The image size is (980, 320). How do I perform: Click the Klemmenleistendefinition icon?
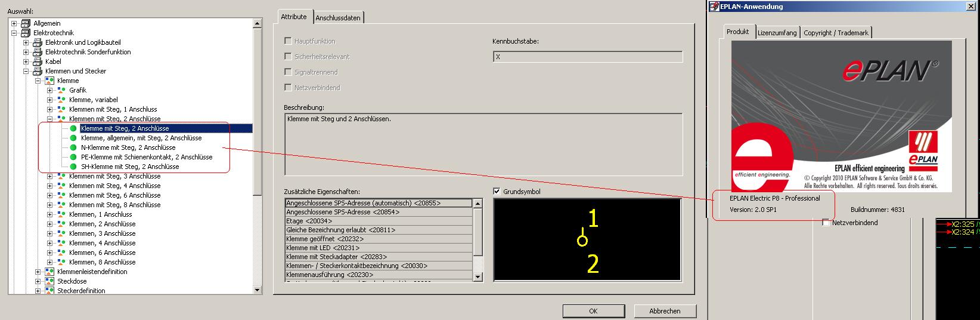click(x=49, y=272)
